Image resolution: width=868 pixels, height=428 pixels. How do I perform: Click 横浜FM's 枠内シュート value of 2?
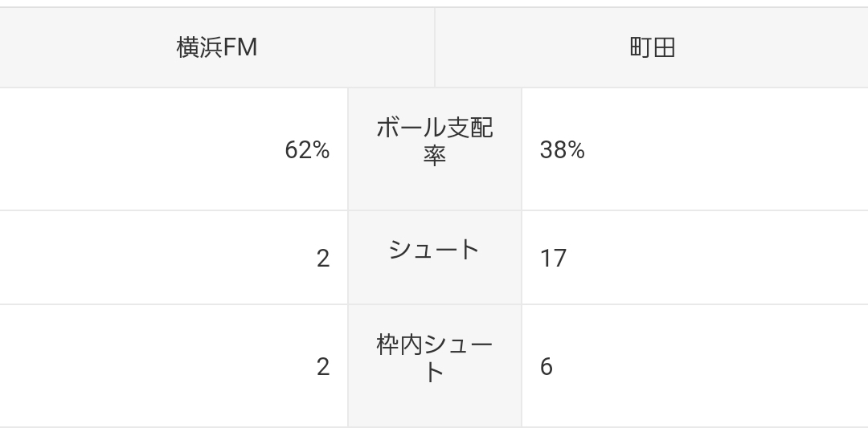tap(323, 367)
